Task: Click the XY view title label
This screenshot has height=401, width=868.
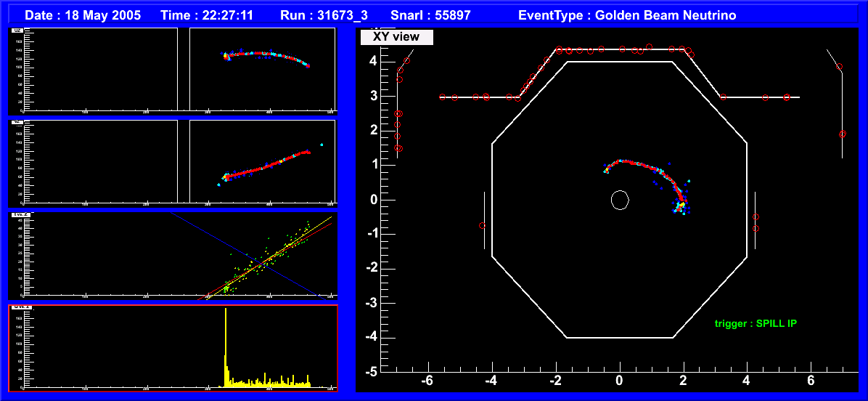Action: pos(398,37)
